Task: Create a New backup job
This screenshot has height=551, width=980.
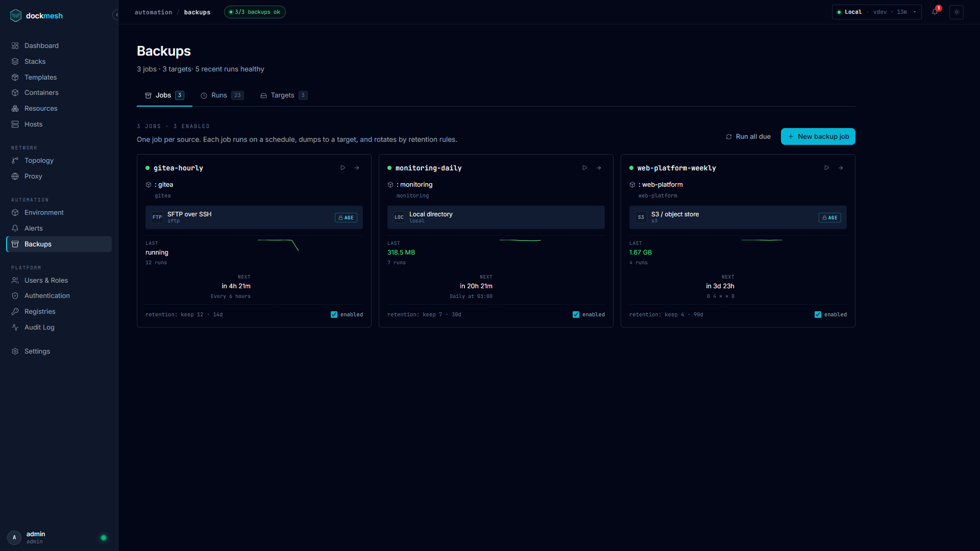Action: 818,137
